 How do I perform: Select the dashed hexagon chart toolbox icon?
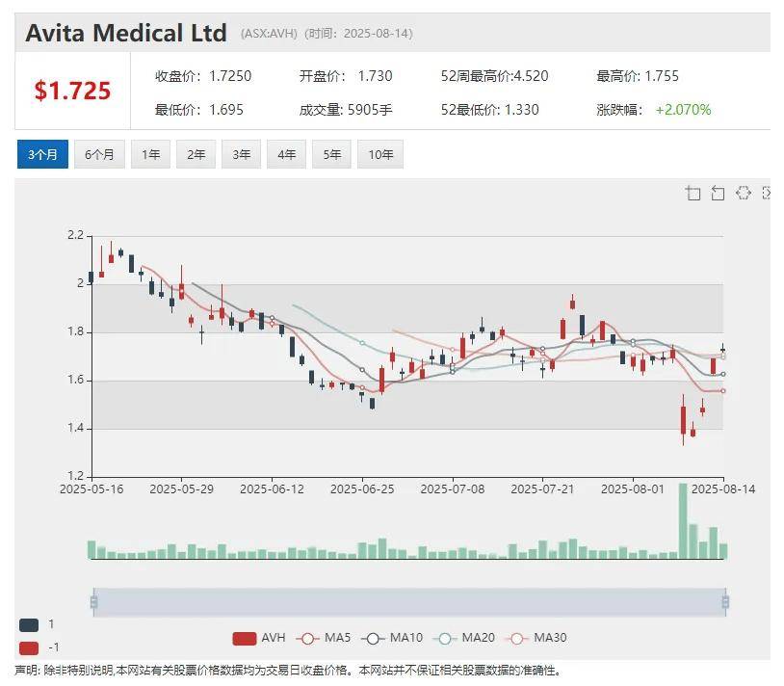743,193
